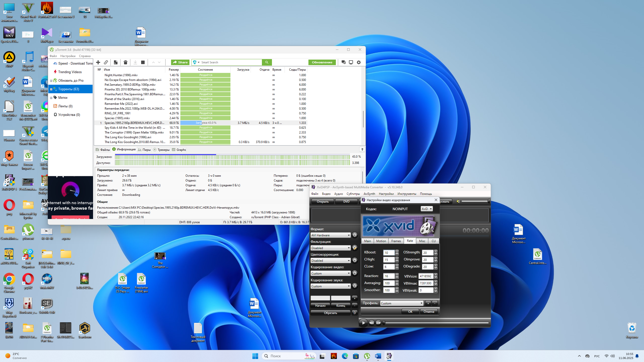Click the green Обновление button
This screenshot has width=644, height=362.
click(x=322, y=62)
